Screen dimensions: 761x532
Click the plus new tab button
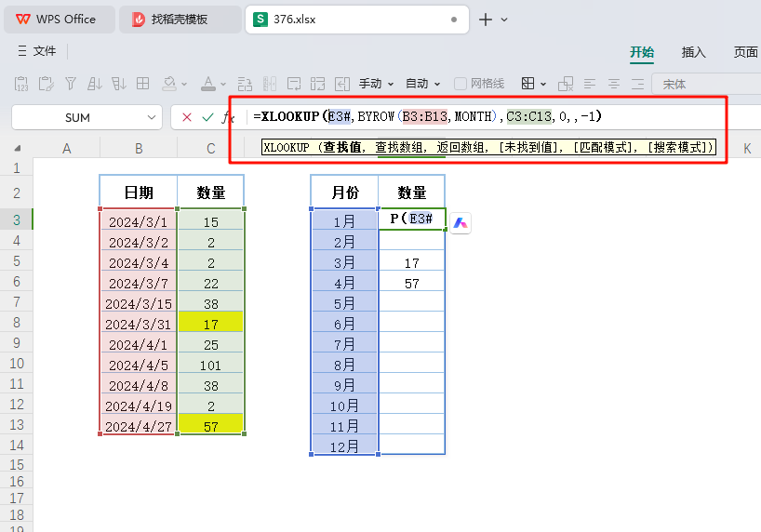486,20
